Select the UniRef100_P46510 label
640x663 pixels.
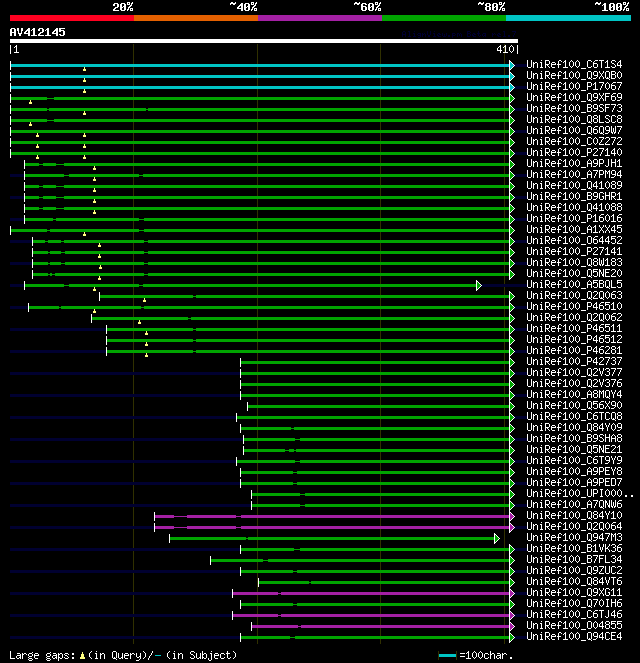click(x=574, y=306)
